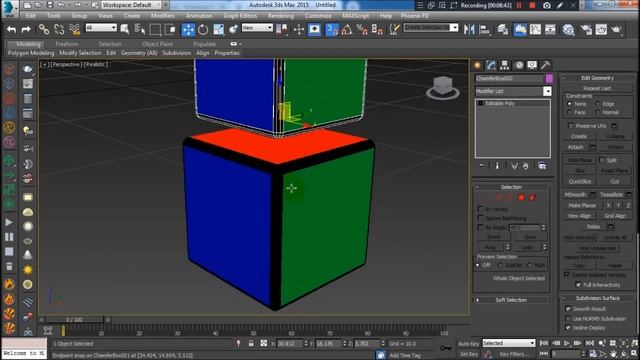Click the time slider 0 / 100
The width and height of the screenshot is (640, 360).
pos(74,320)
